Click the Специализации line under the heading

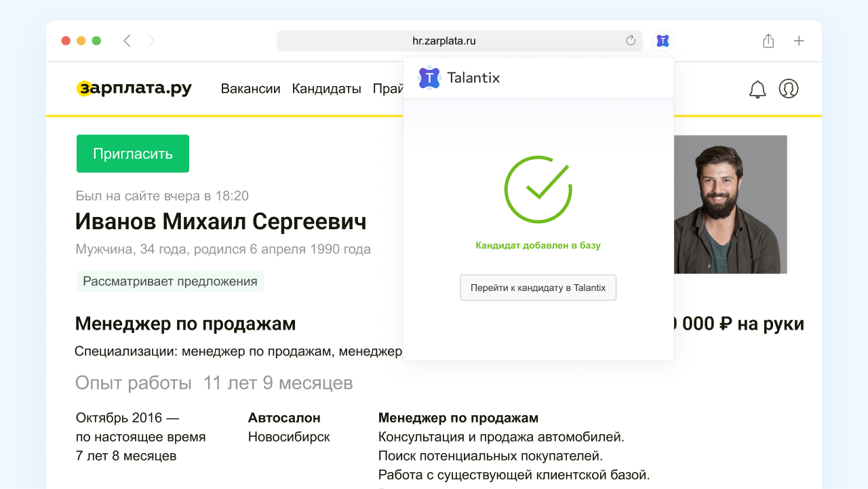pyautogui.click(x=239, y=351)
